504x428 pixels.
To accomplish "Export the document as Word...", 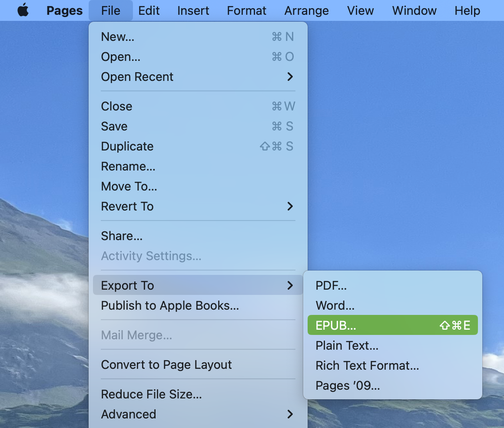I will pyautogui.click(x=392, y=305).
